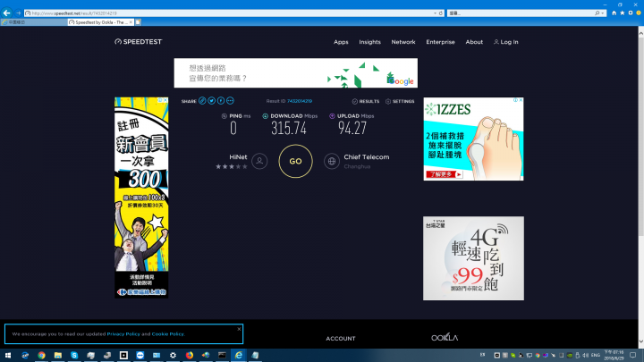Click the Chief Telecom server name
The width and height of the screenshot is (644, 362).
coord(367,157)
